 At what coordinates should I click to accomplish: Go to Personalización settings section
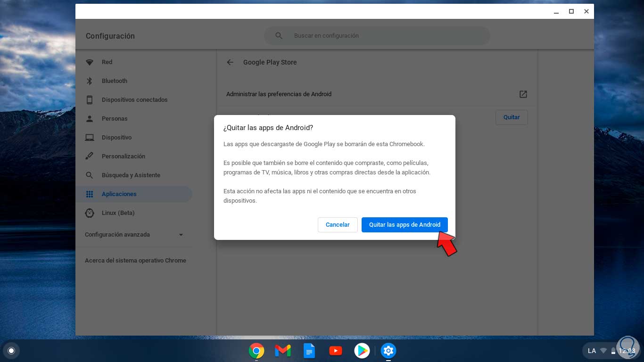pos(134,156)
